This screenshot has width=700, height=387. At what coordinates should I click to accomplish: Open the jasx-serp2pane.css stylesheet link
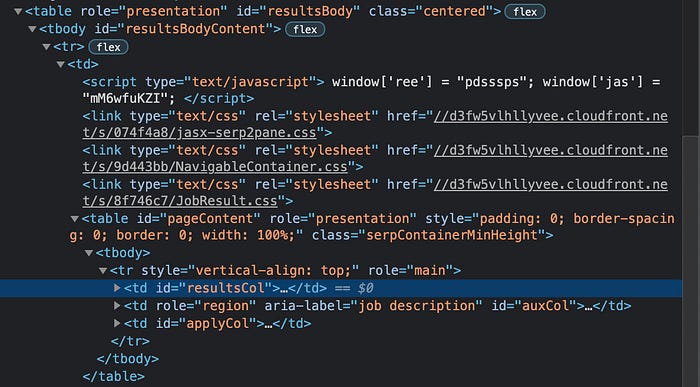(x=375, y=125)
